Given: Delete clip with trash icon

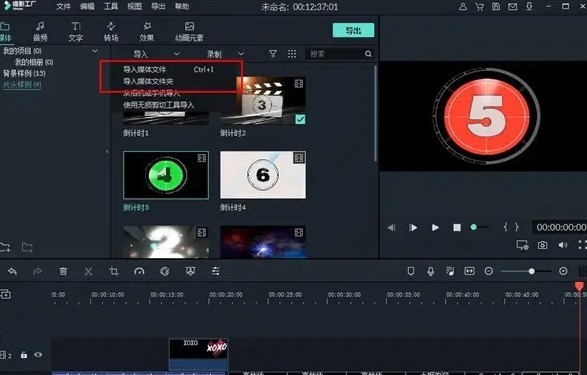Looking at the screenshot, I should tap(63, 271).
